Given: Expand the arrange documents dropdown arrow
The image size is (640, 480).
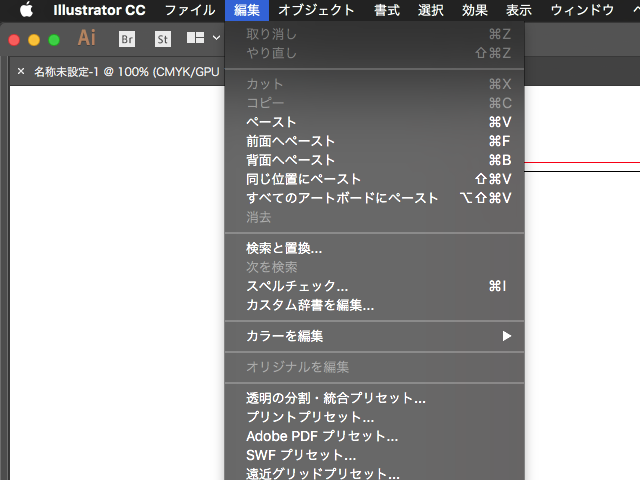Looking at the screenshot, I should pyautogui.click(x=216, y=38).
